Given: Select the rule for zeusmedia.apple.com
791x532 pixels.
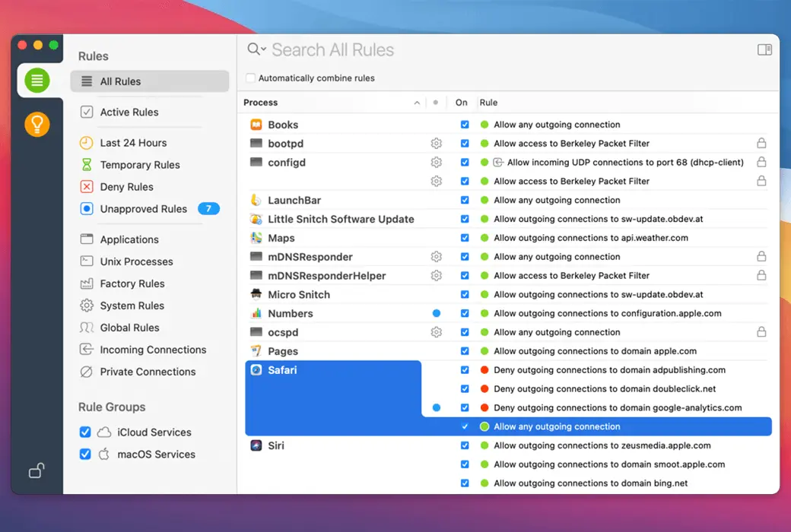Looking at the screenshot, I should tap(602, 445).
